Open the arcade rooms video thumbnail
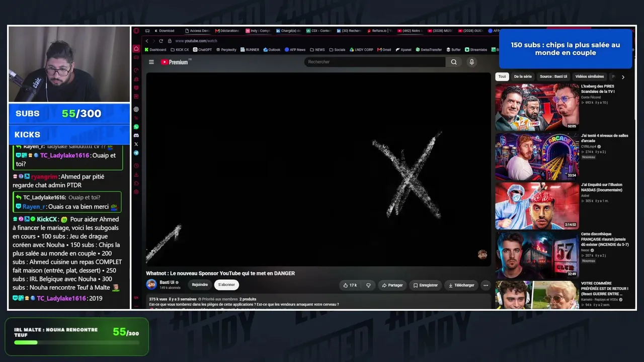Screen dimensions: 644x362 (x=537, y=156)
